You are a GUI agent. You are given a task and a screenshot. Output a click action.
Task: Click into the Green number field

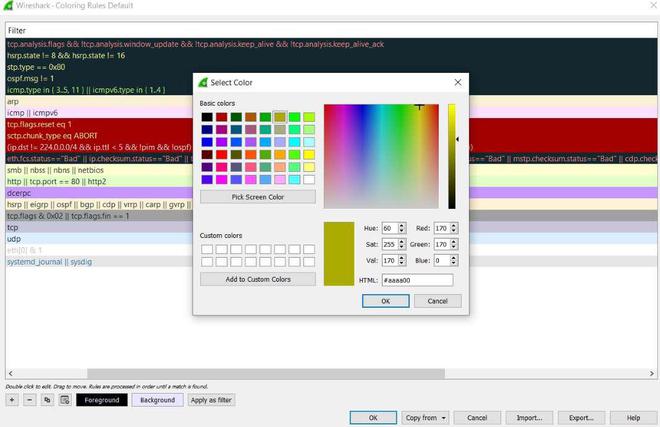click(442, 244)
